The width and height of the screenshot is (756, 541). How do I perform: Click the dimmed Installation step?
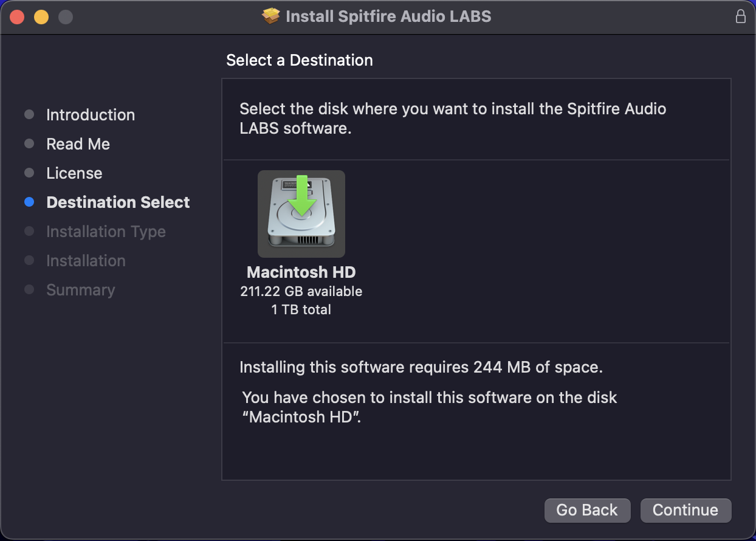pyautogui.click(x=86, y=261)
